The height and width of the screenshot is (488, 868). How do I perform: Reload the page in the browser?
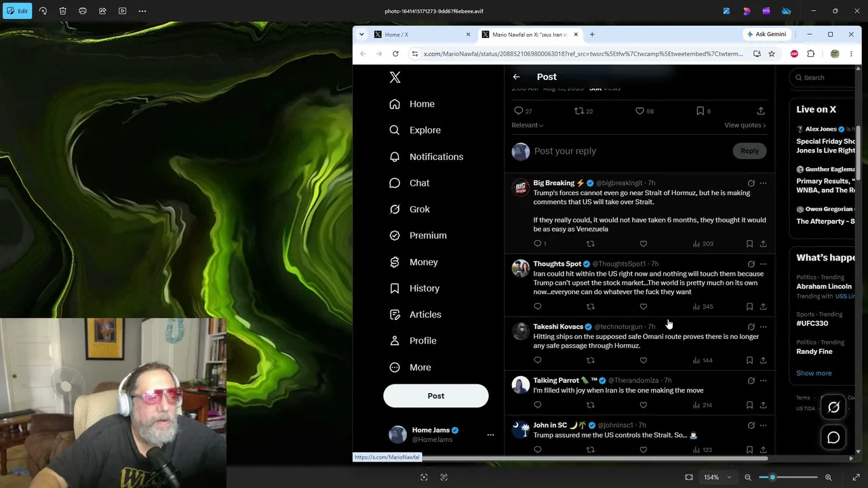[395, 54]
